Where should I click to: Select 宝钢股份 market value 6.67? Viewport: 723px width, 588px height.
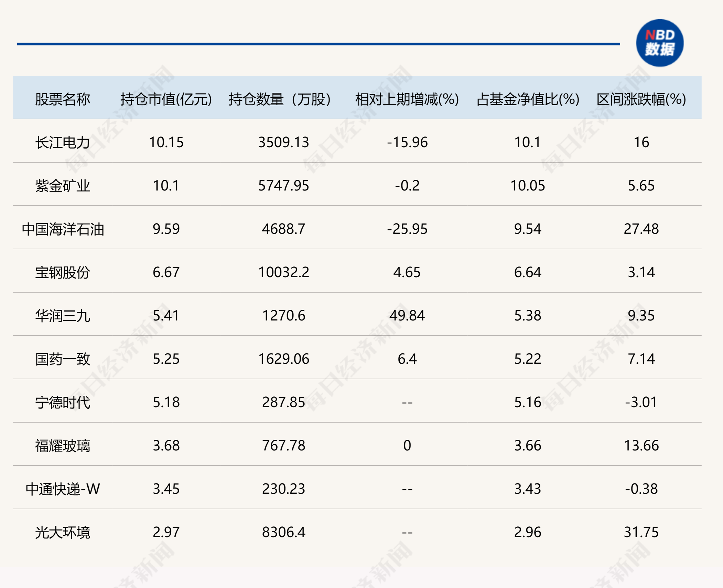(166, 272)
